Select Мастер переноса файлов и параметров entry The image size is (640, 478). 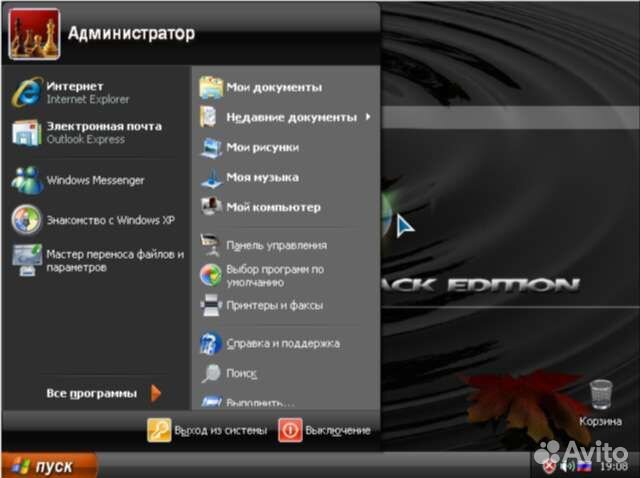tap(115, 260)
